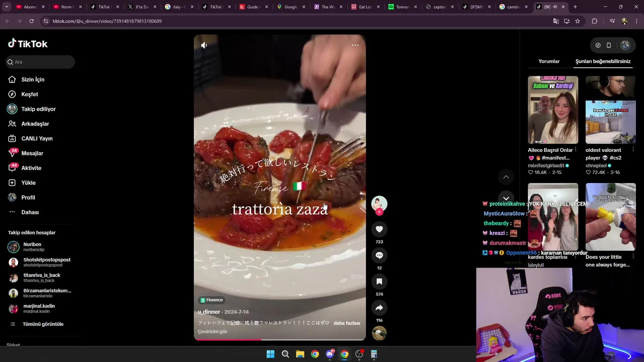Bookmark page with star icon

point(578,21)
